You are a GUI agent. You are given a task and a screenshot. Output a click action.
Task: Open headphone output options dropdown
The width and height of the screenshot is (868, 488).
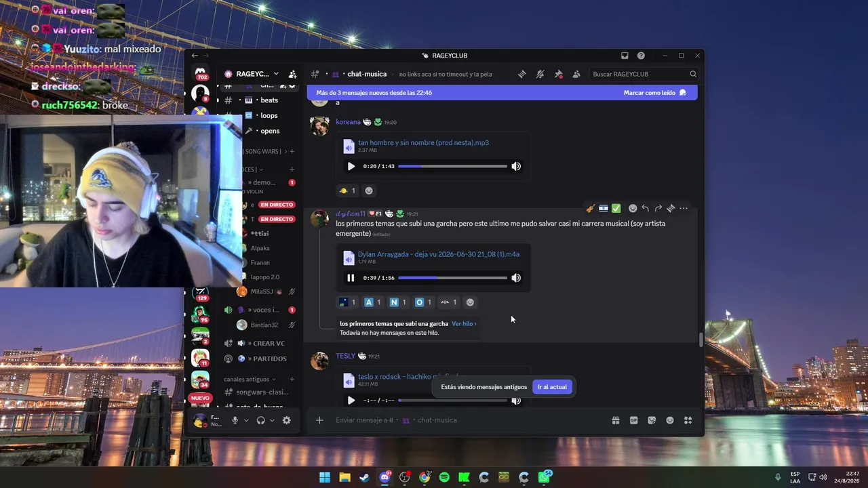pyautogui.click(x=272, y=420)
